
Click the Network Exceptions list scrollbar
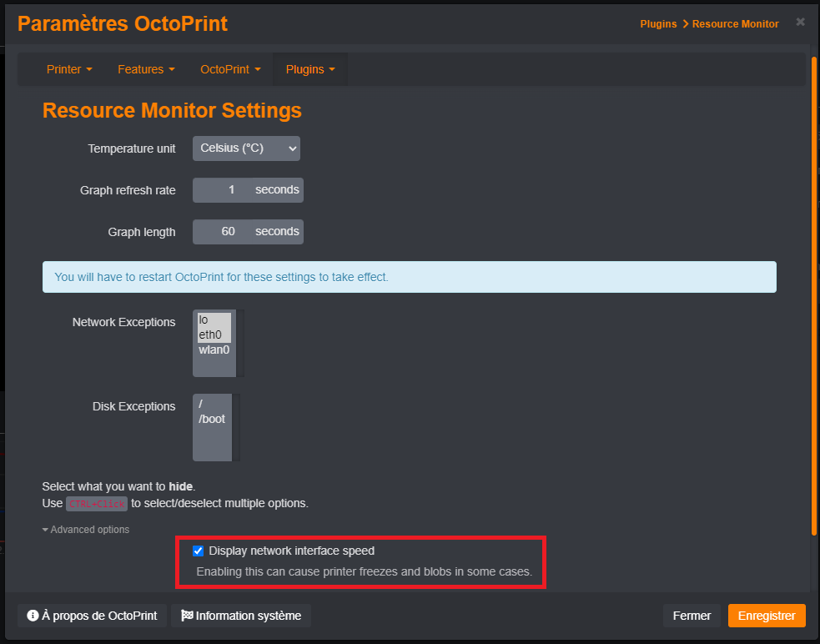[x=240, y=343]
